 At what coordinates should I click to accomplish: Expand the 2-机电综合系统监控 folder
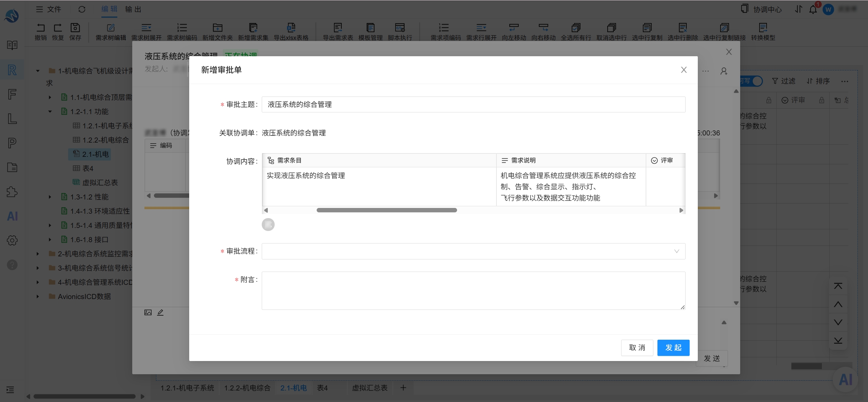[38, 254]
